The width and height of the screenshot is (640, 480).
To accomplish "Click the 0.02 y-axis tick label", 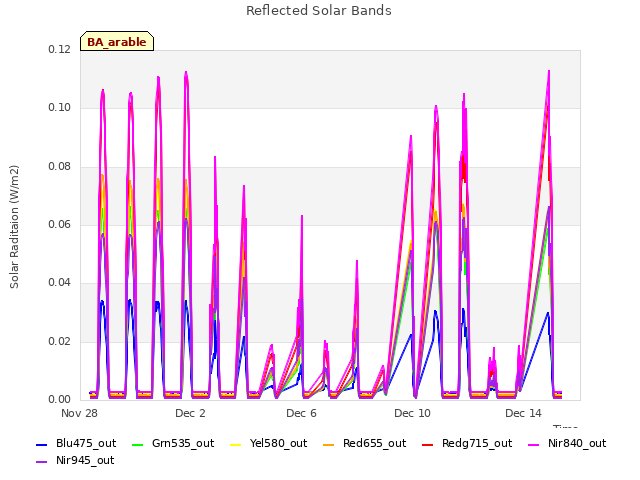I will 60,341.
